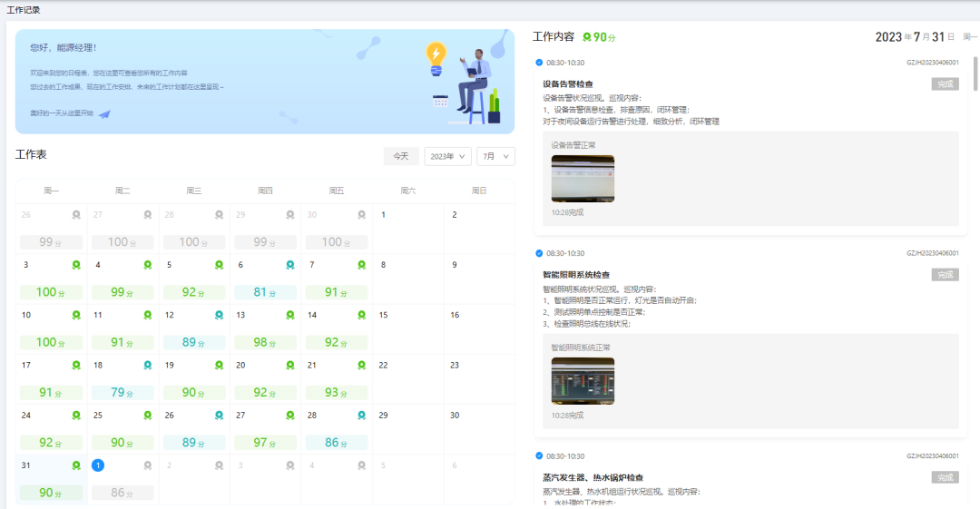Click the 100分 score bar on July 10

[x=51, y=342]
